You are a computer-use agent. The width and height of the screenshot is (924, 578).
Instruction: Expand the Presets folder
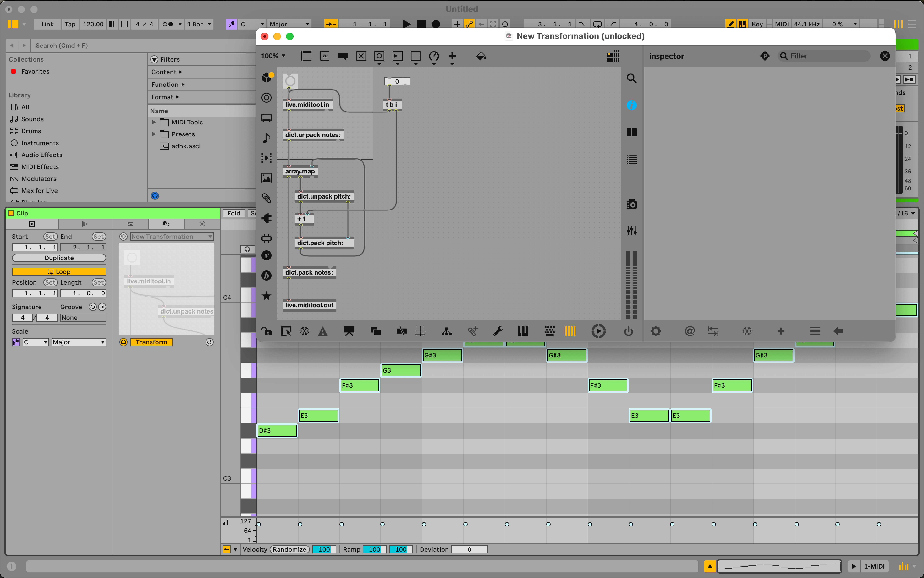(154, 134)
